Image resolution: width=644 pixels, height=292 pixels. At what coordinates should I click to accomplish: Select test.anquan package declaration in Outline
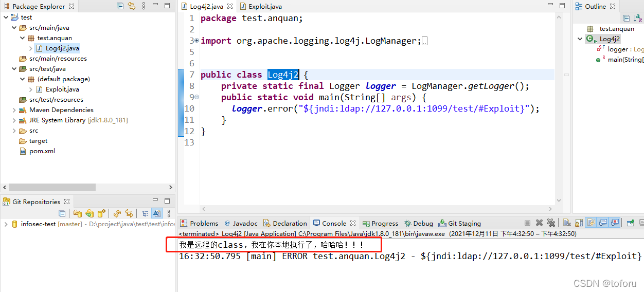pyautogui.click(x=611, y=29)
